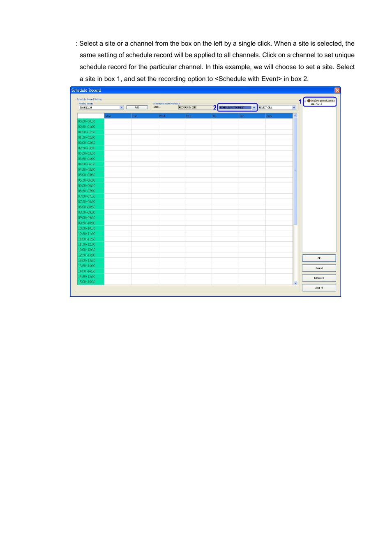Click the 15:00~15:30 time row label
The height and width of the screenshot is (555, 392).
pos(91,282)
